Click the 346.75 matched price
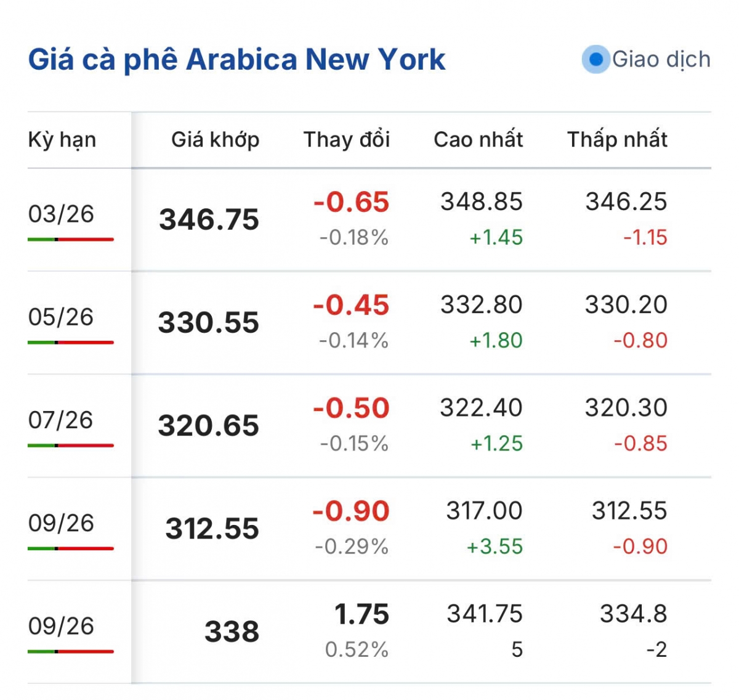This screenshot has height=700, width=739. click(x=209, y=220)
